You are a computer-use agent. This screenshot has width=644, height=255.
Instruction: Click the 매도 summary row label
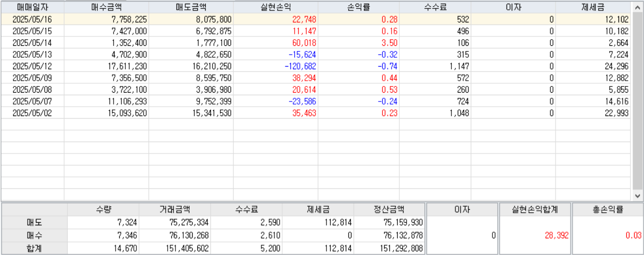coord(34,222)
